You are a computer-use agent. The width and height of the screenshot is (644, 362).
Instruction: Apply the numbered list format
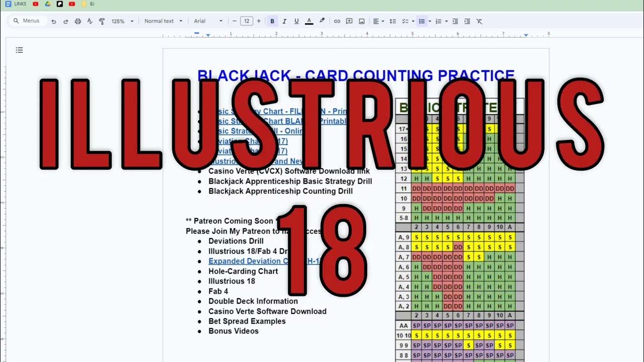pos(438,21)
